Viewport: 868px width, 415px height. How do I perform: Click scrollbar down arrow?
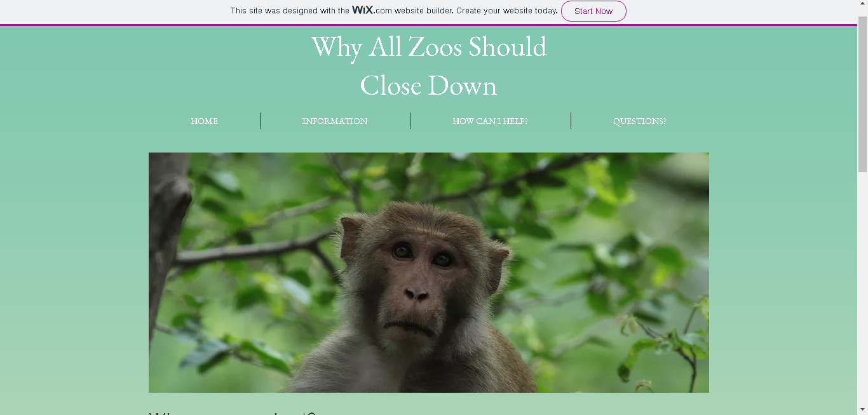(862, 409)
